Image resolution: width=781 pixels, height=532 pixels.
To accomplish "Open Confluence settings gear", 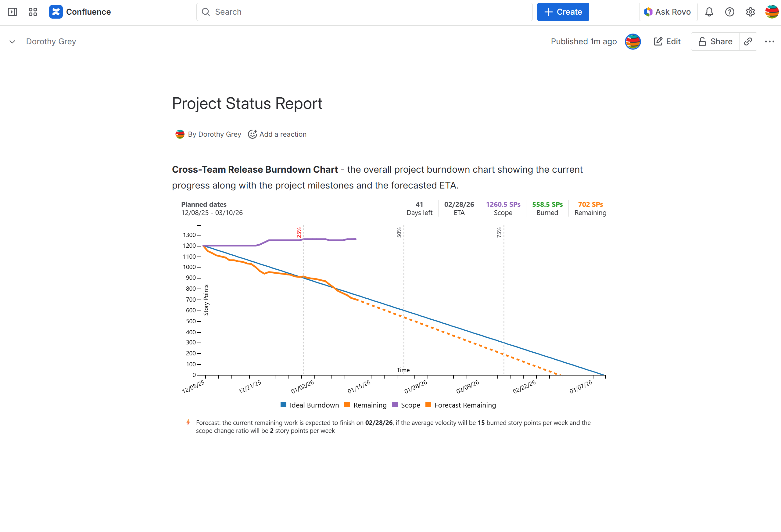I will (750, 12).
